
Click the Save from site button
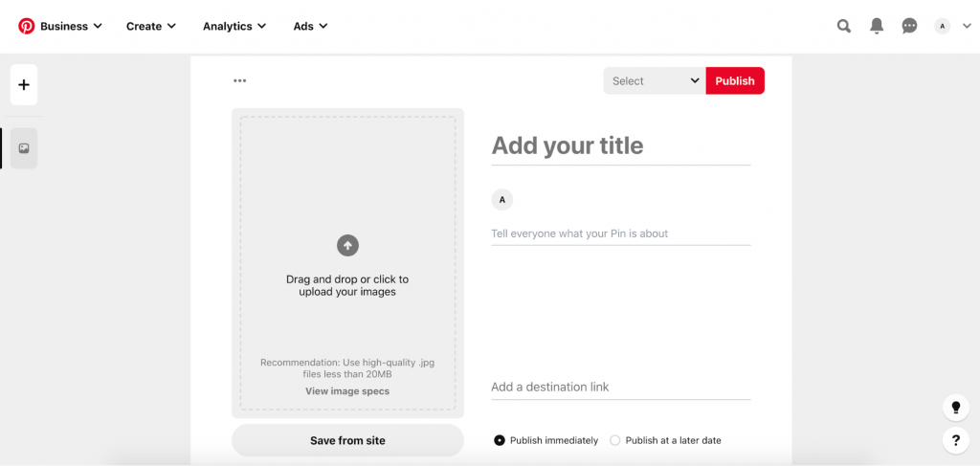pos(347,440)
